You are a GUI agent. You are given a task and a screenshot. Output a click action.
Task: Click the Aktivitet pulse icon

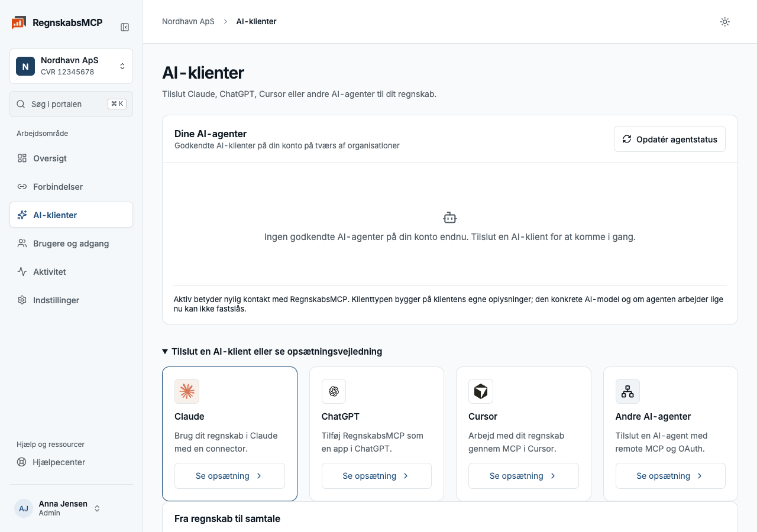[22, 272]
